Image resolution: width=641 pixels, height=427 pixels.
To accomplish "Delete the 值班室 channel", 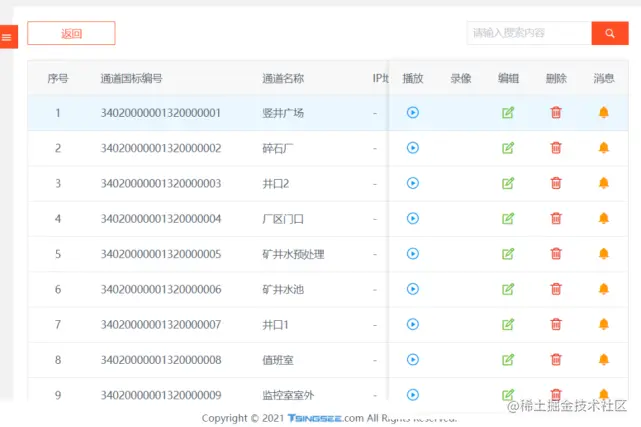I will (556, 360).
